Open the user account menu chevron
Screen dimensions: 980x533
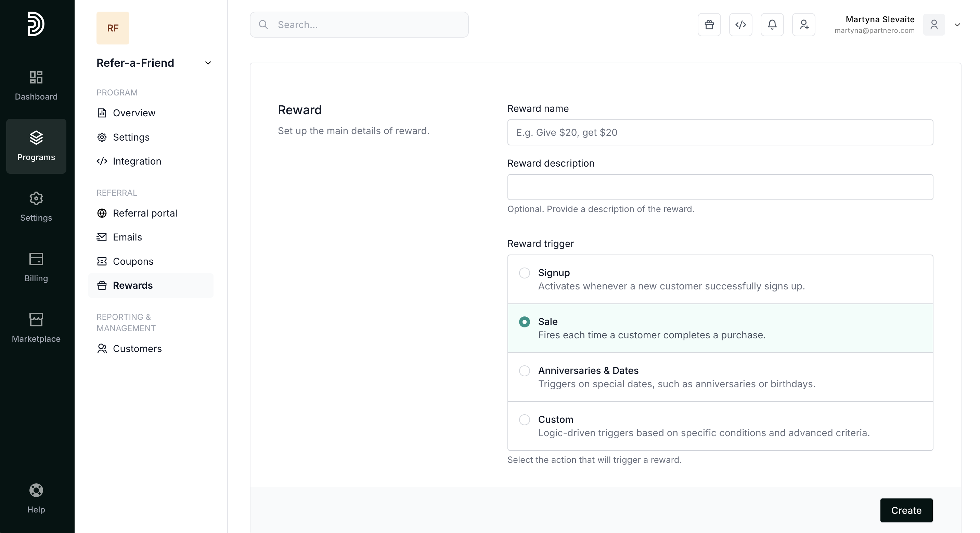tap(957, 25)
